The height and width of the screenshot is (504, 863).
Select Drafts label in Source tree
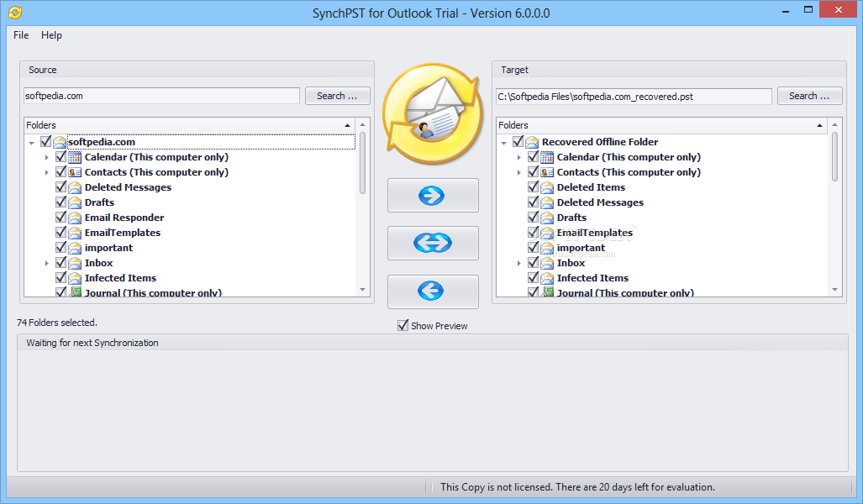[100, 202]
